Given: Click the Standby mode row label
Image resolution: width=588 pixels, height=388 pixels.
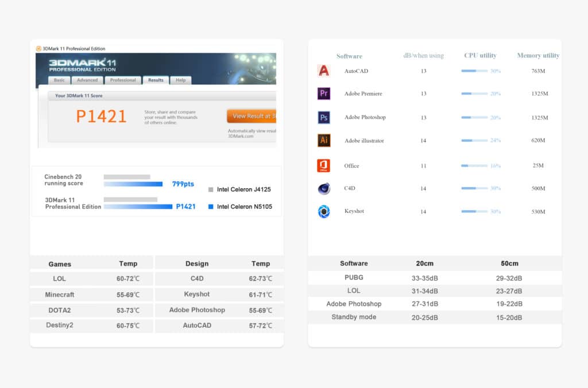Looking at the screenshot, I should [x=354, y=317].
